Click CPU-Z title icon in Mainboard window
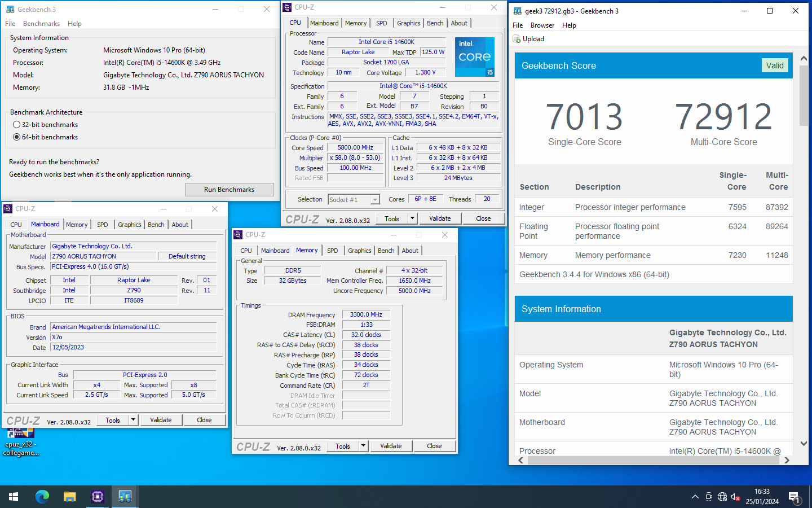 pos(8,209)
